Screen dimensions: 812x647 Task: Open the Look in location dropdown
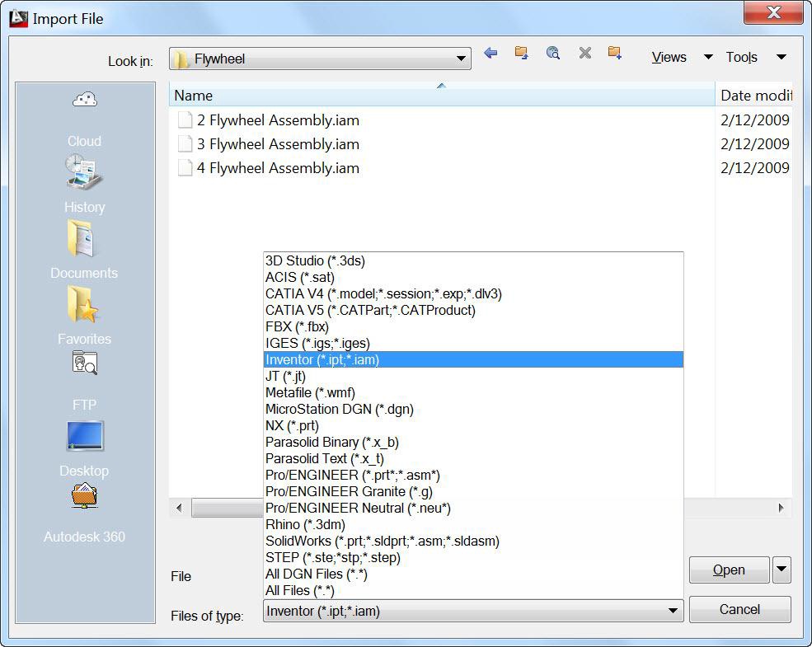tap(461, 59)
